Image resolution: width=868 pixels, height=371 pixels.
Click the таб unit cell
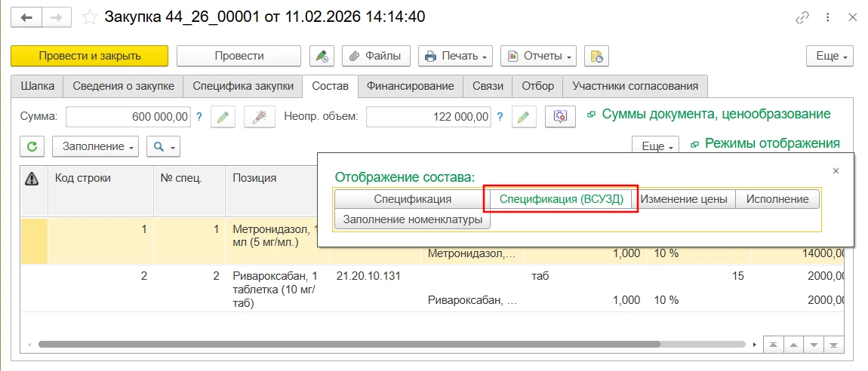pos(540,276)
